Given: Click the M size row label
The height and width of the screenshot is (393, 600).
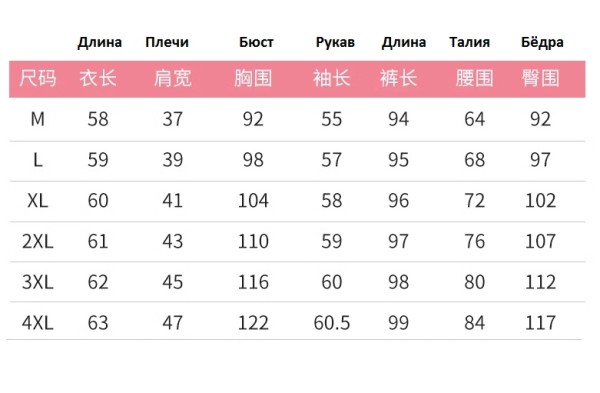Looking at the screenshot, I should 38,119.
